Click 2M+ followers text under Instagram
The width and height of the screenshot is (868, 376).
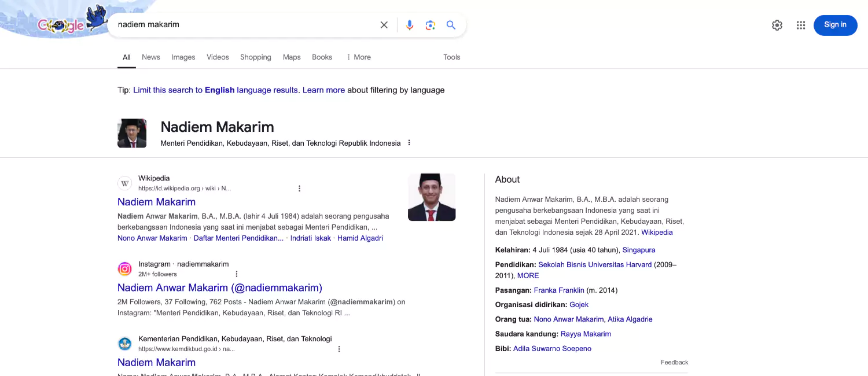(x=157, y=274)
